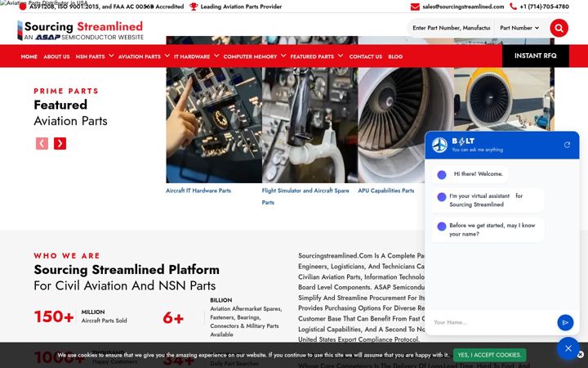Open the Aircraft IT Hardware Parts link
Screen dimensions: 588x368
tap(198, 191)
